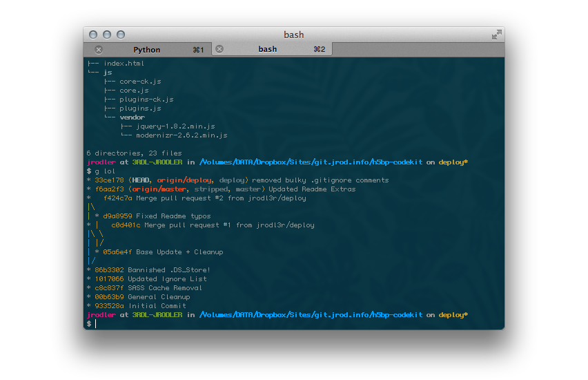The image size is (588, 380).
Task: Click commit d9a8959 Fixed Readme typos
Action: click(x=157, y=216)
